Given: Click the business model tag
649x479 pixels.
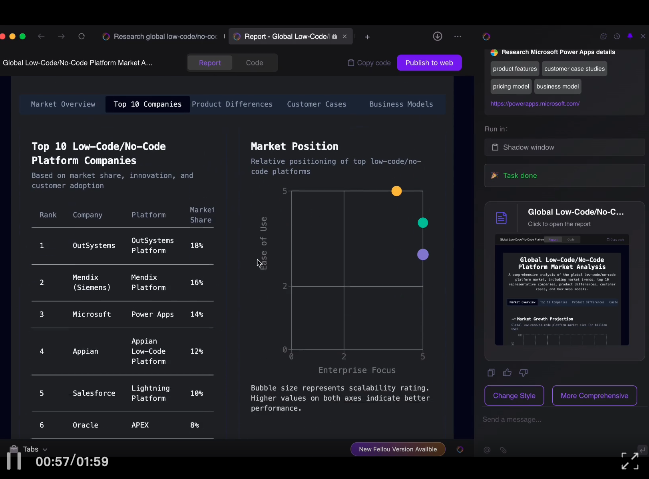Looking at the screenshot, I should [558, 87].
